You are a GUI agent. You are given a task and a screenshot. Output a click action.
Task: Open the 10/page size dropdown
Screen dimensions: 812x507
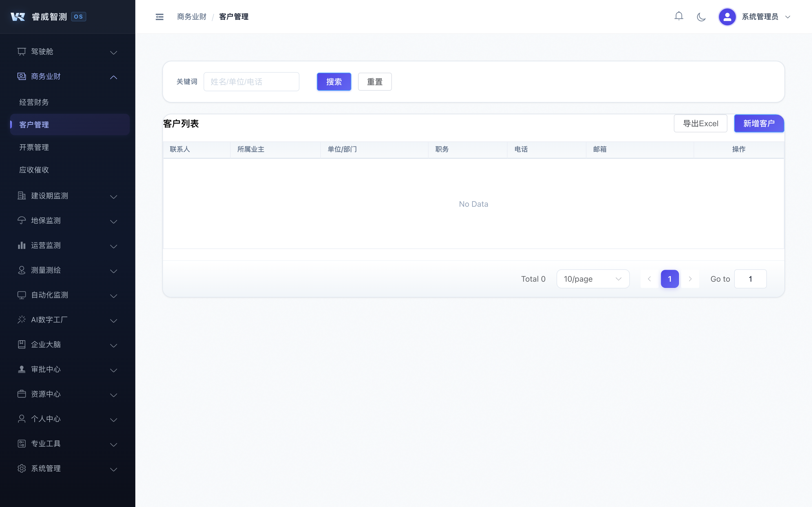[x=593, y=279]
